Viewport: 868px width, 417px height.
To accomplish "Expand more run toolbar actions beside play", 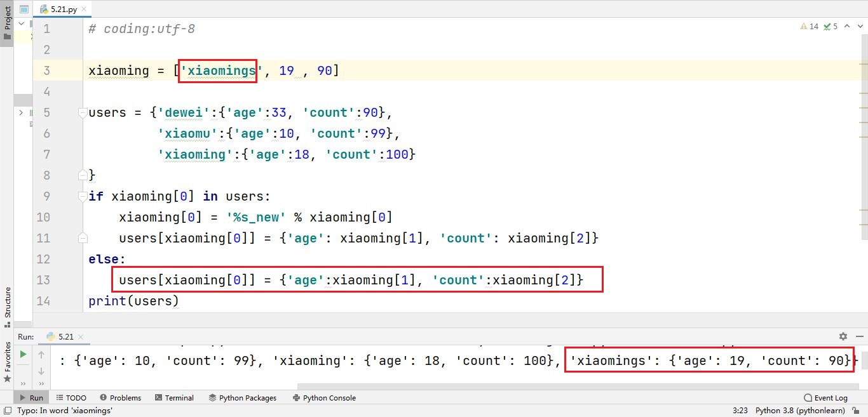I will (x=24, y=383).
